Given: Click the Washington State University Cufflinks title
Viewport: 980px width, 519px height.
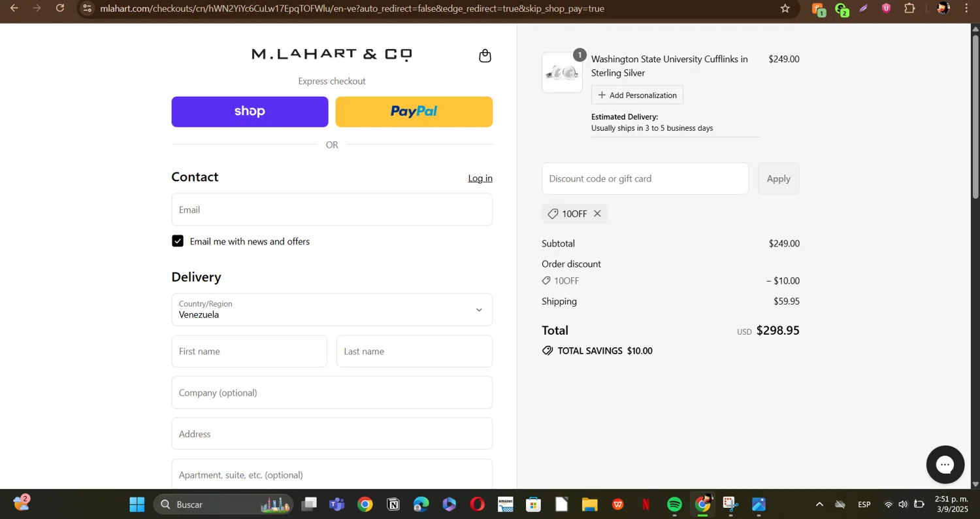Looking at the screenshot, I should pos(670,66).
